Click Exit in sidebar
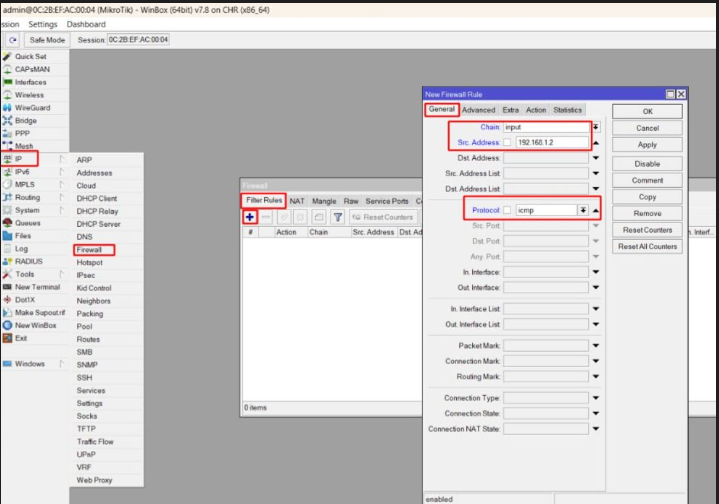719x504 pixels. coord(21,338)
